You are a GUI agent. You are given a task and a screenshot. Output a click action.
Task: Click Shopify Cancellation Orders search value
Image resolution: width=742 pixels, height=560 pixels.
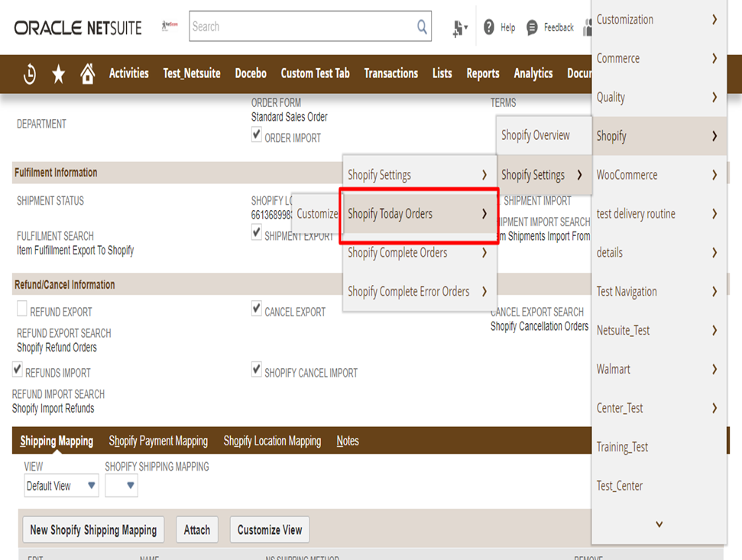pyautogui.click(x=539, y=326)
